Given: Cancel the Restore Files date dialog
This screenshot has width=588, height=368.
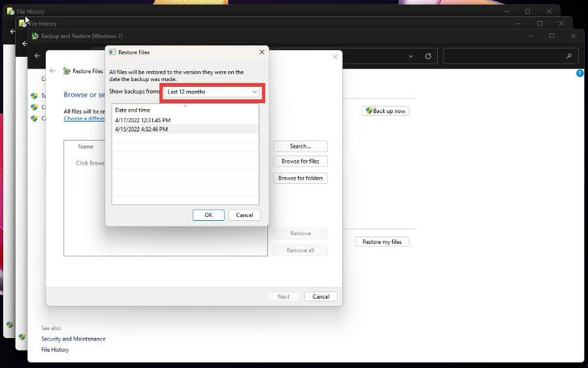Looking at the screenshot, I should (244, 215).
